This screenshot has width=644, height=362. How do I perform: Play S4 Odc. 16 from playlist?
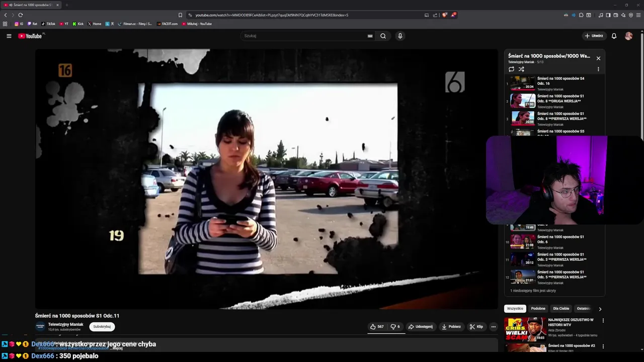tap(555, 83)
